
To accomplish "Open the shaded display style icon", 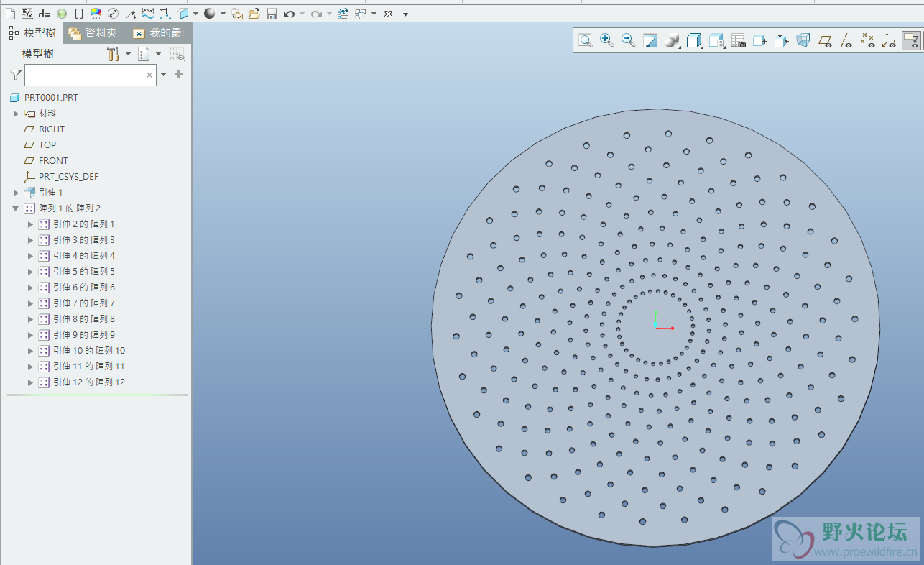I will (x=672, y=41).
